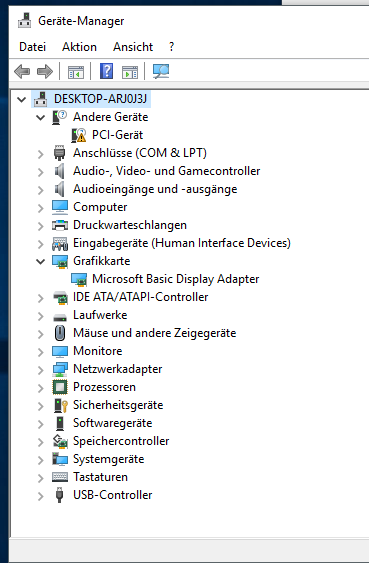The height and width of the screenshot is (563, 369).
Task: Open the Aktion menu
Action: 79,47
